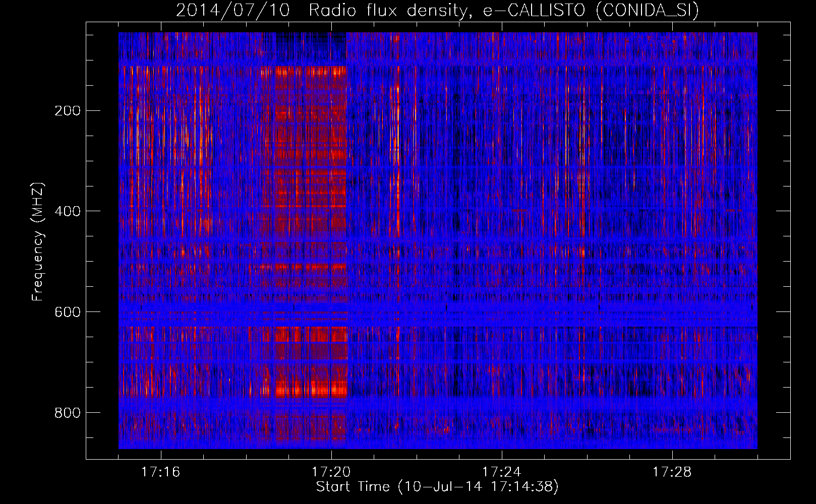Click the 'Start Time (10-Jul-14 17:14:38)' label
The image size is (816, 504).
pyautogui.click(x=437, y=487)
